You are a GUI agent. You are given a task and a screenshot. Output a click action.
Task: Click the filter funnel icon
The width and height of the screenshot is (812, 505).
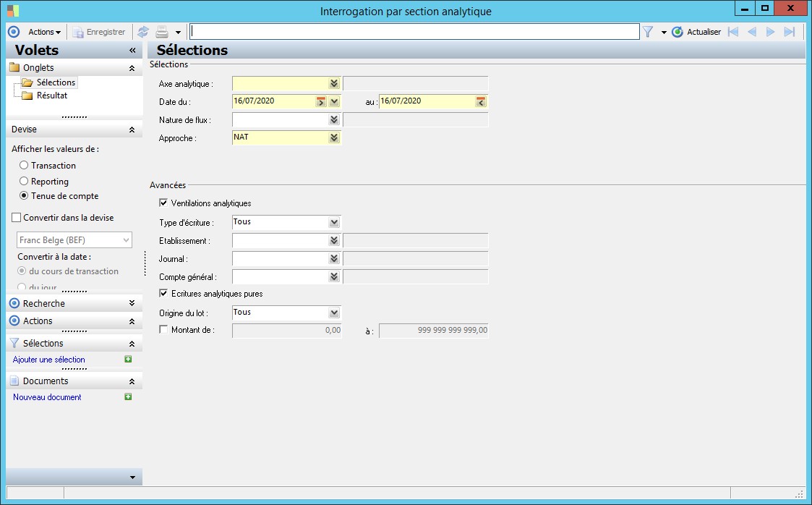(648, 32)
